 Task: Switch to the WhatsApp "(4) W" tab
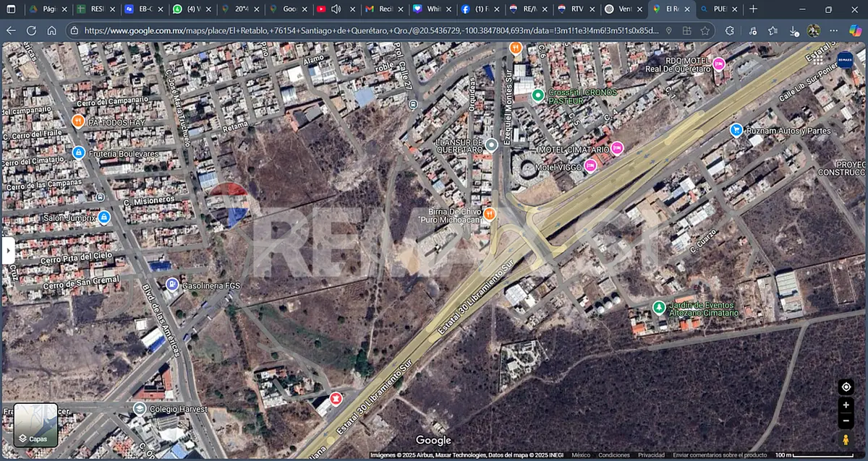pos(191,9)
